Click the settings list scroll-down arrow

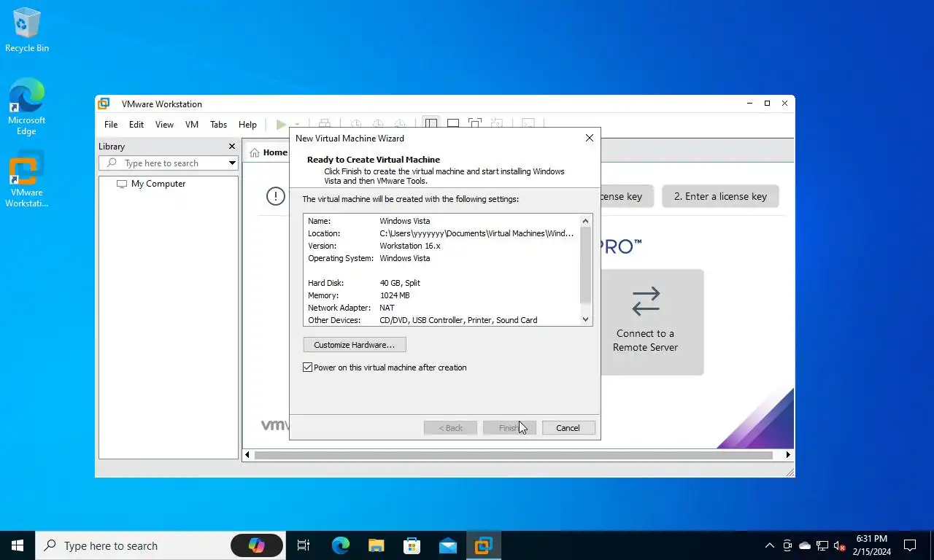point(585,319)
